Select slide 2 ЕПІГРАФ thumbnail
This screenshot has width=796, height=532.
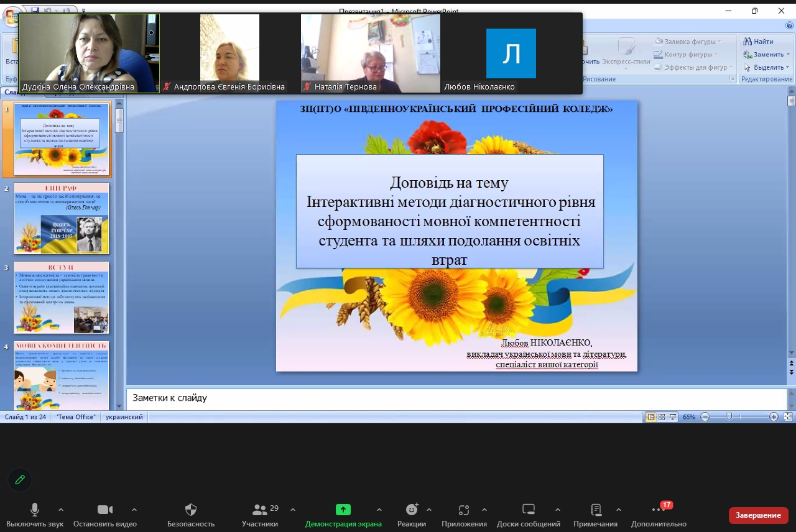tap(62, 218)
